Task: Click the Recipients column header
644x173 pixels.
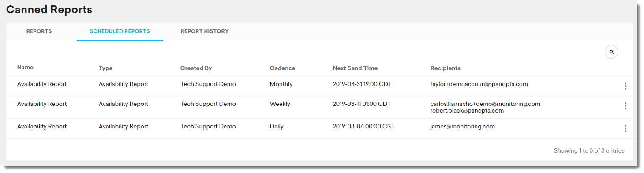Action: coord(446,68)
